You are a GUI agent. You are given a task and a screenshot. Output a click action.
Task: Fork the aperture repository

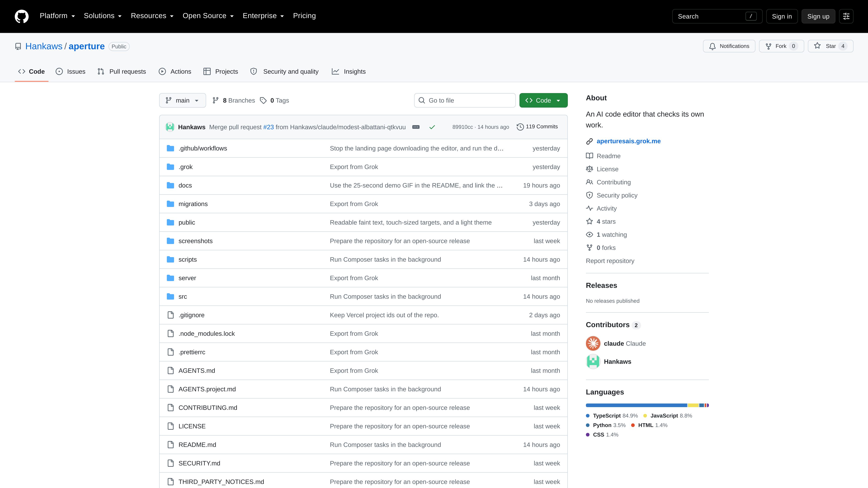pyautogui.click(x=781, y=46)
